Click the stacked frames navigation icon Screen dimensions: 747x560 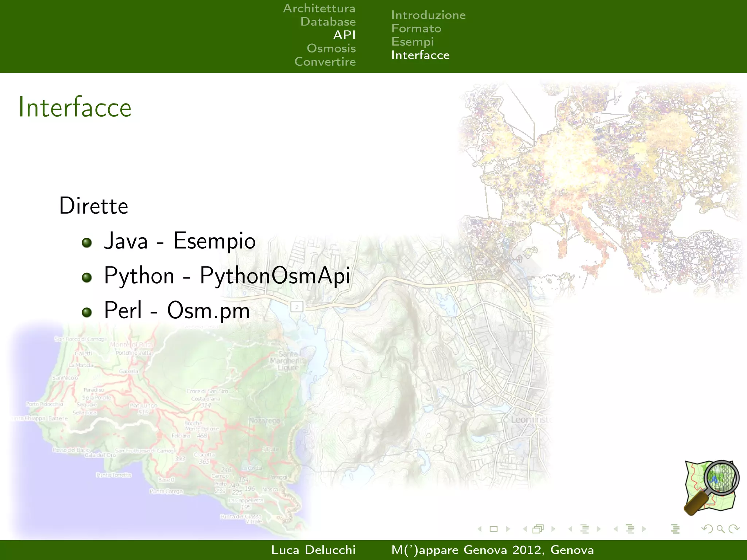click(538, 529)
